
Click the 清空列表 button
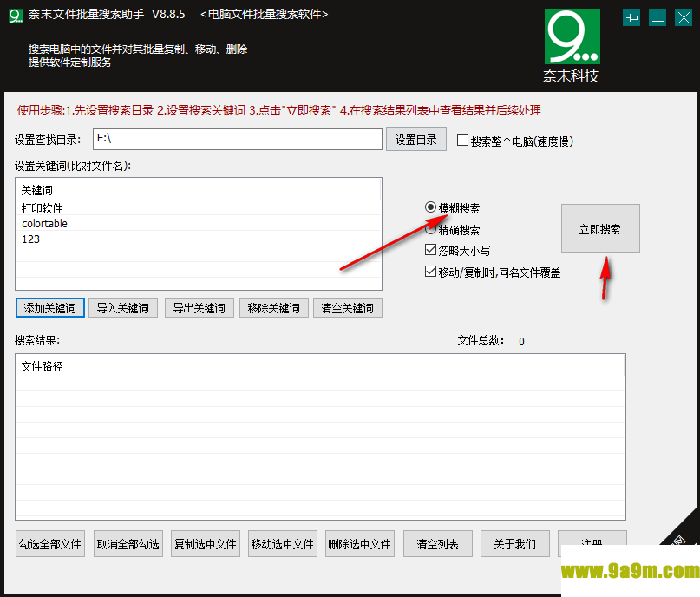coord(437,544)
